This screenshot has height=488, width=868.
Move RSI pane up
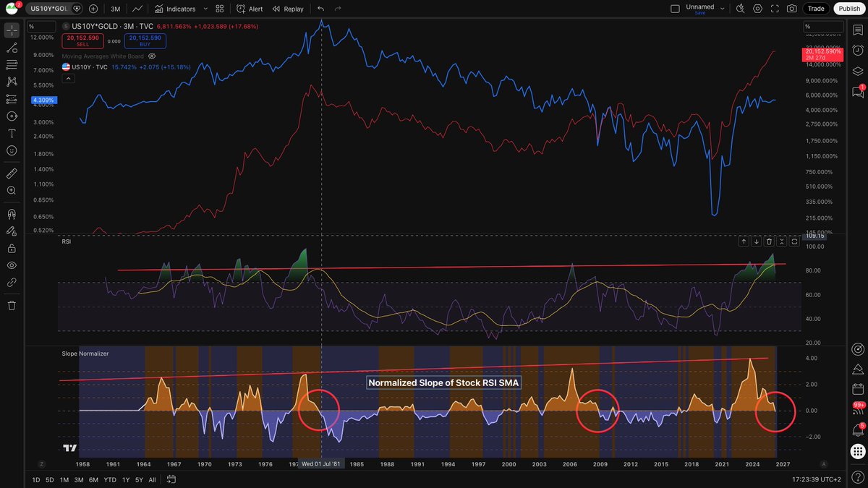tap(743, 241)
